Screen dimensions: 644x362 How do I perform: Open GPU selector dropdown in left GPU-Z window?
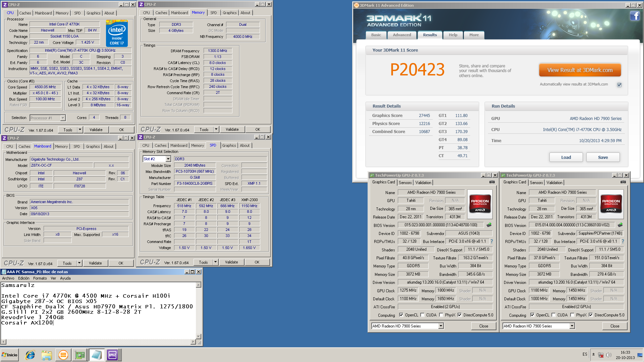[x=441, y=326]
